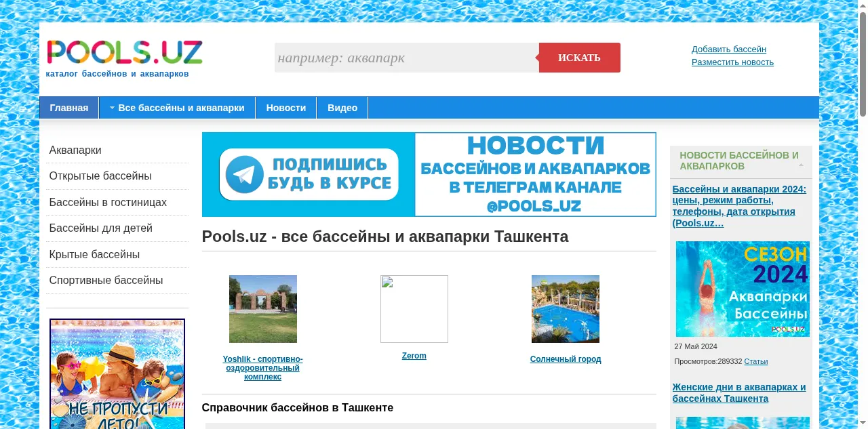Viewport: 868px width, 429px height.
Task: Open the Новости menu item
Action: [x=286, y=108]
